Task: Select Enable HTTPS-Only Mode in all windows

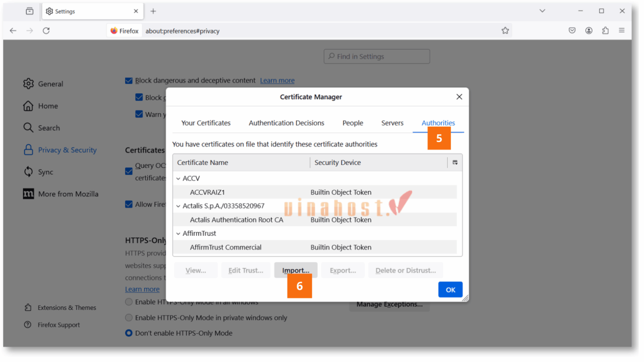Action: pyautogui.click(x=129, y=302)
